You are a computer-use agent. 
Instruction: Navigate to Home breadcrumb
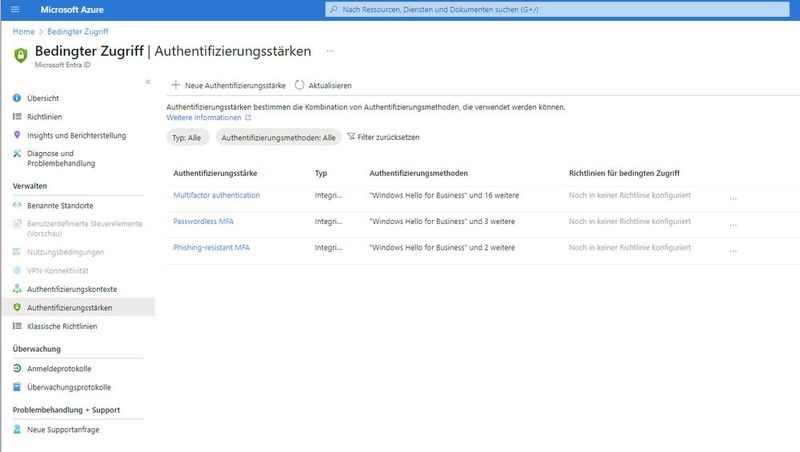(23, 32)
